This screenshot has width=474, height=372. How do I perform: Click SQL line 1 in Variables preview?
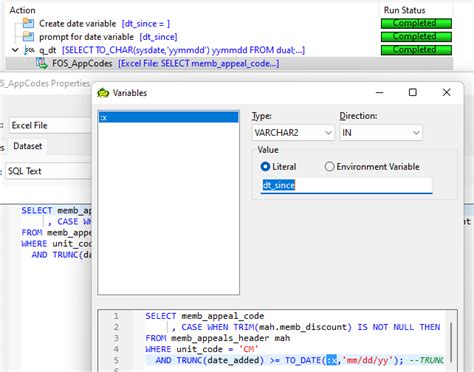tap(205, 316)
